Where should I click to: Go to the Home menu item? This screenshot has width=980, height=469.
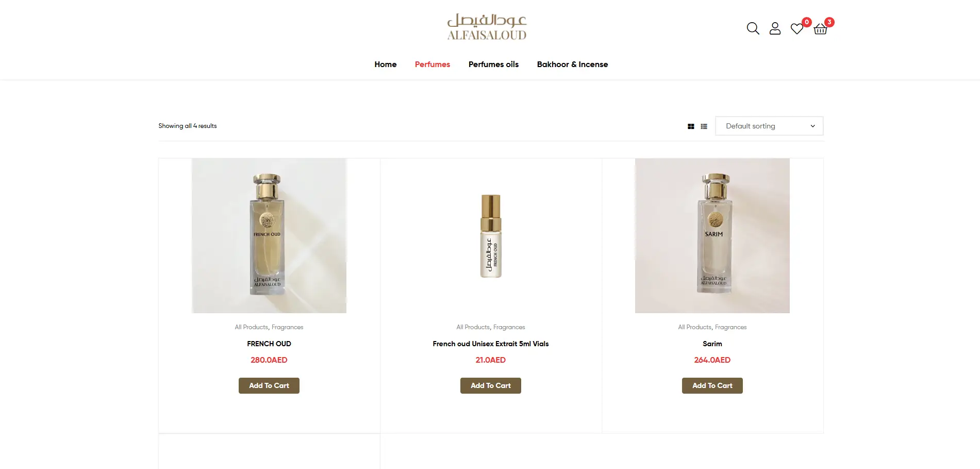point(385,64)
